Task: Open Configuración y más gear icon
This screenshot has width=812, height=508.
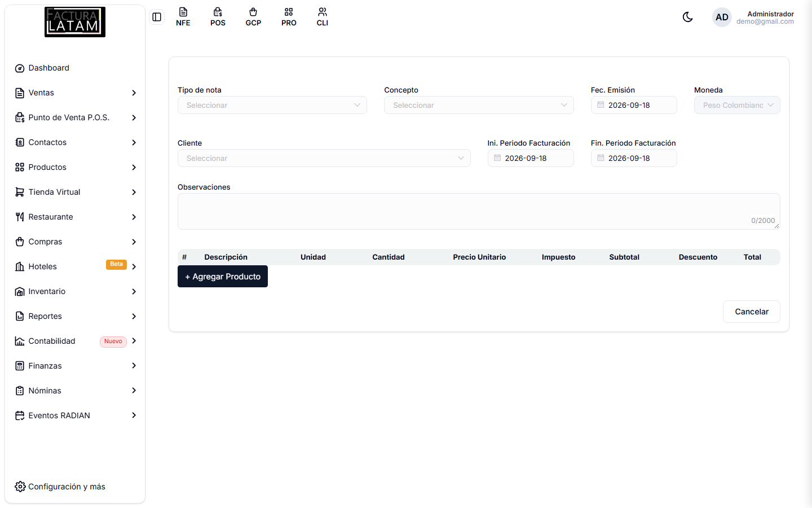Action: (20, 487)
